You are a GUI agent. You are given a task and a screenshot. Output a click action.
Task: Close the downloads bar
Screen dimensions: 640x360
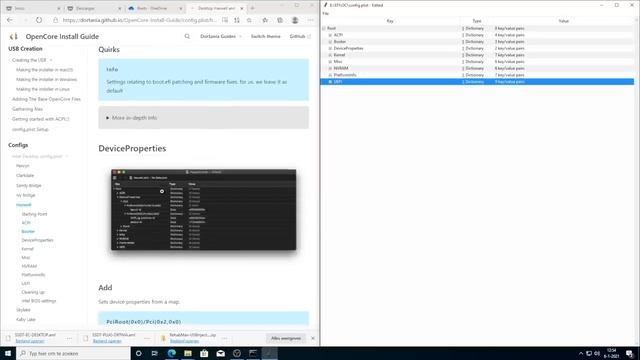[x=313, y=338]
